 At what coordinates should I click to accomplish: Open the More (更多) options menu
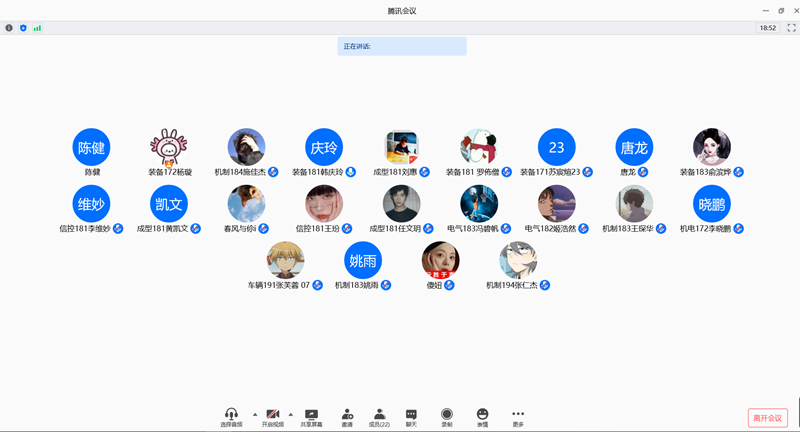[x=518, y=415]
